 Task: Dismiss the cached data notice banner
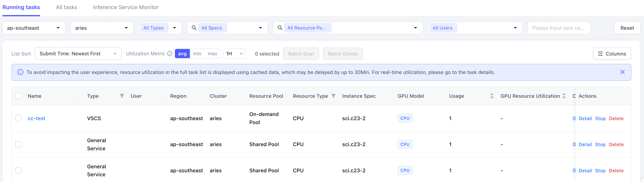point(622,72)
